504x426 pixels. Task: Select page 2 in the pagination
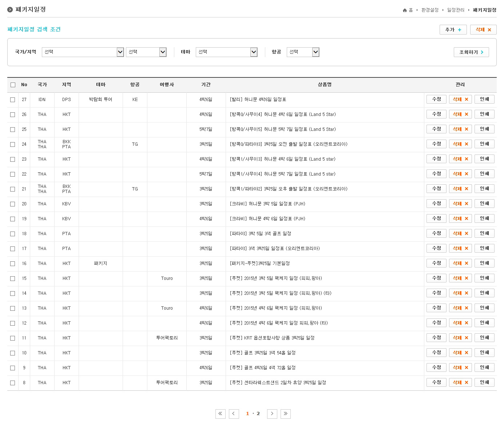point(258,414)
